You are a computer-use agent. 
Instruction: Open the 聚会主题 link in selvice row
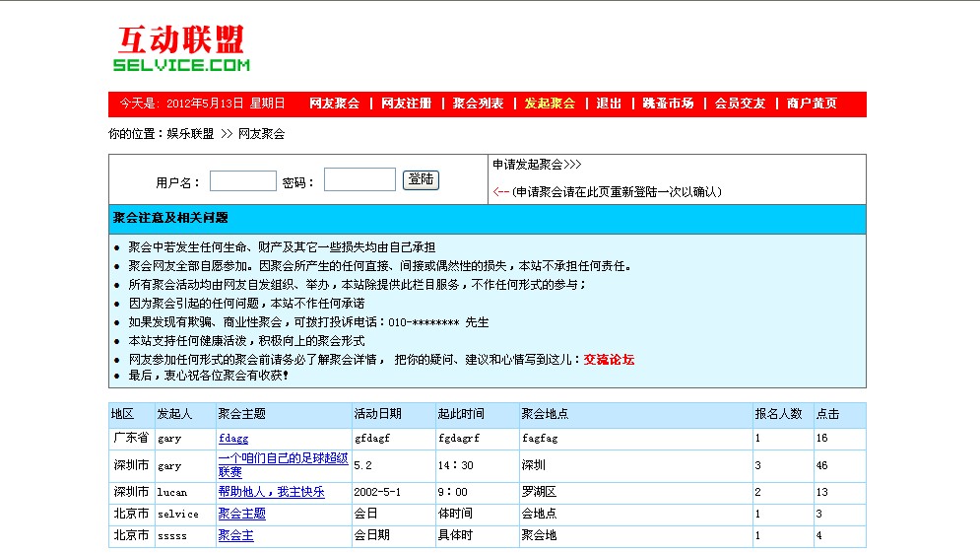(x=242, y=514)
